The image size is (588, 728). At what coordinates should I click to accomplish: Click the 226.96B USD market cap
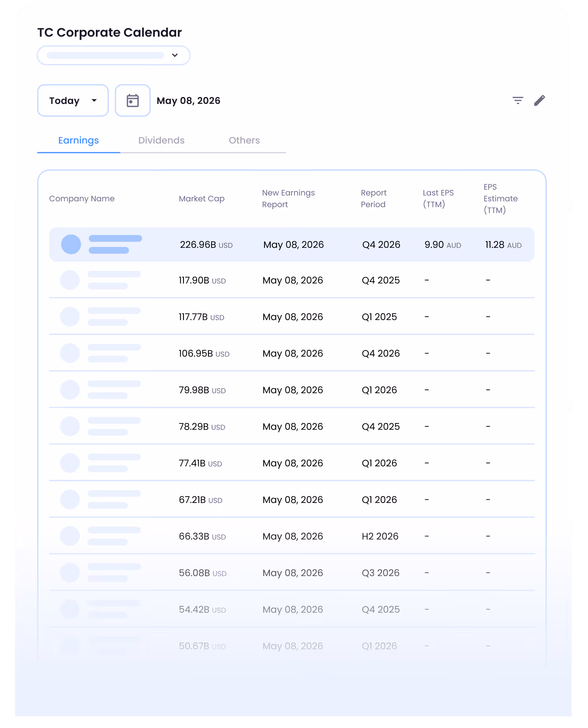tap(206, 245)
